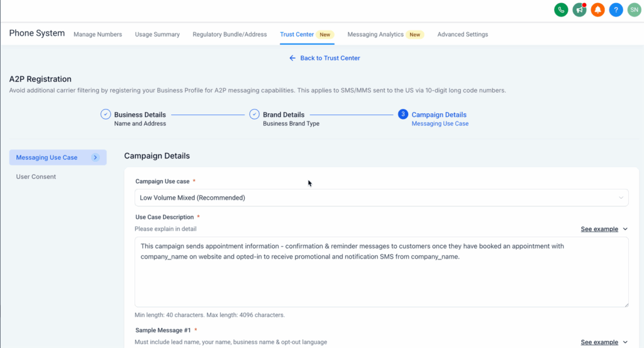
Task: Open the Manage Numbers tab
Action: [x=97, y=35]
